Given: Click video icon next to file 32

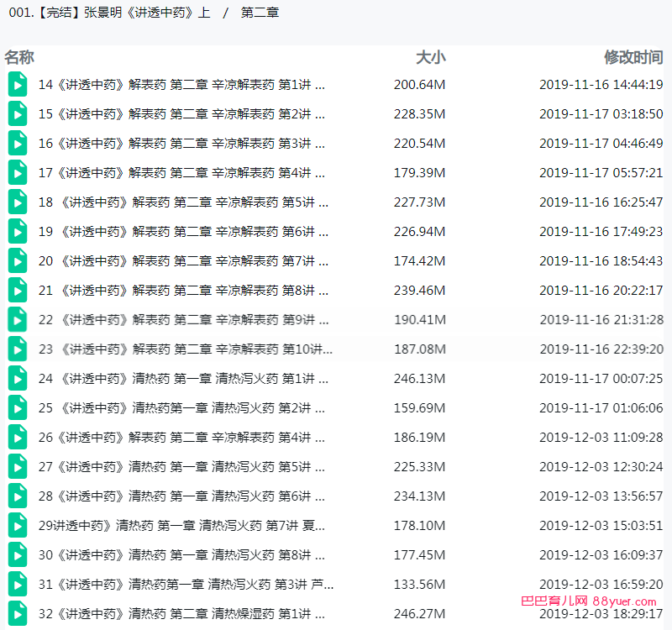Looking at the screenshot, I should coord(18,614).
